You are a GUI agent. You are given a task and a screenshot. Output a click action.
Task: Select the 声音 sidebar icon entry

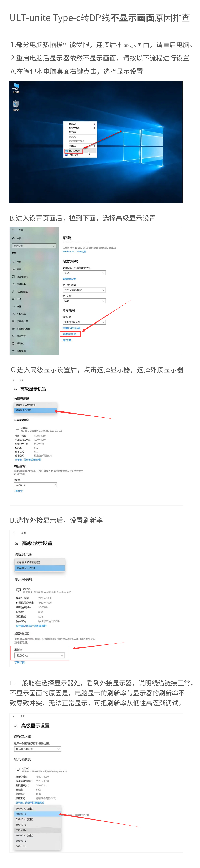[17, 269]
